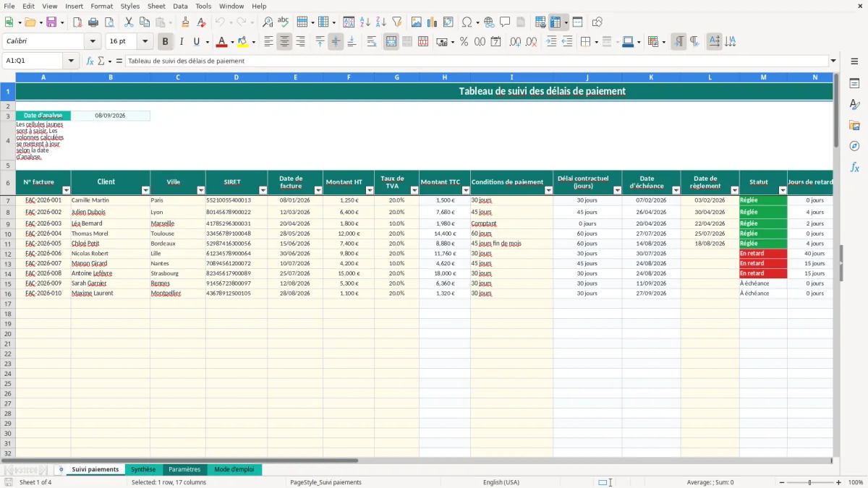Image resolution: width=868 pixels, height=488 pixels.
Task: Click the Spelling check abc icon
Action: [x=283, y=22]
